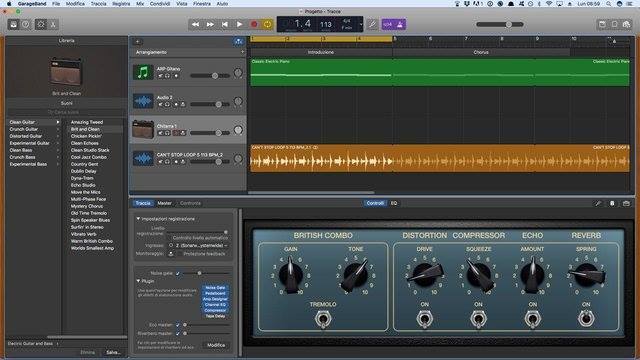The image size is (640, 360).
Task: Select the ARP Gitano green note icon
Action: pos(143,73)
